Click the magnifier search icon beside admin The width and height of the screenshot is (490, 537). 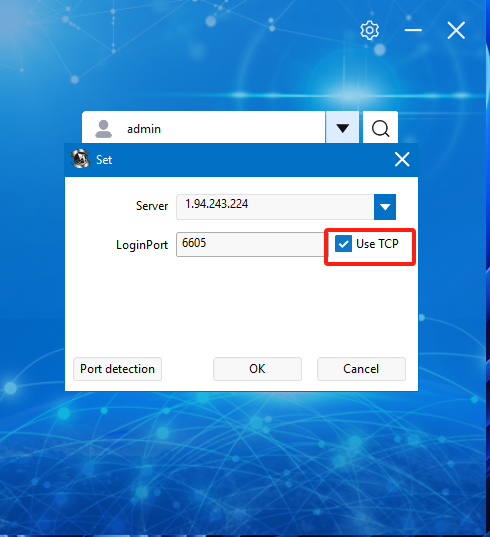[x=380, y=128]
